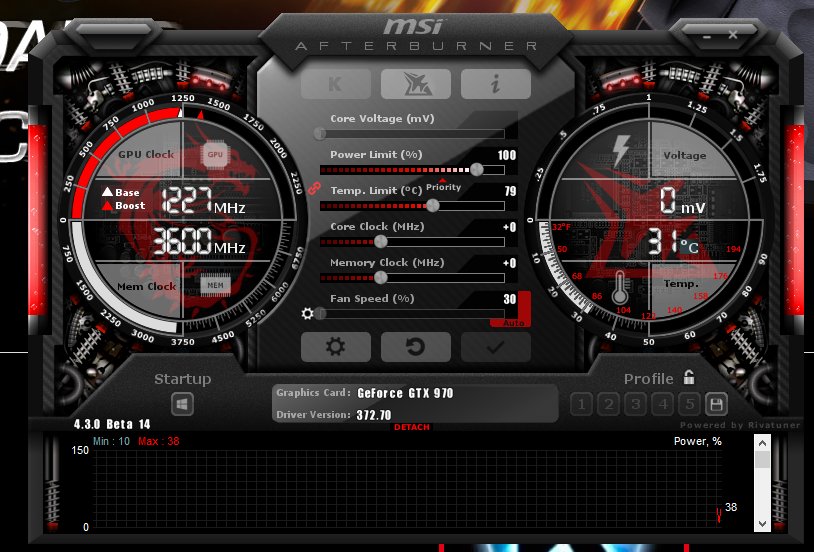Click the Min : 10 graph label
814x552 pixels.
pyautogui.click(x=111, y=441)
